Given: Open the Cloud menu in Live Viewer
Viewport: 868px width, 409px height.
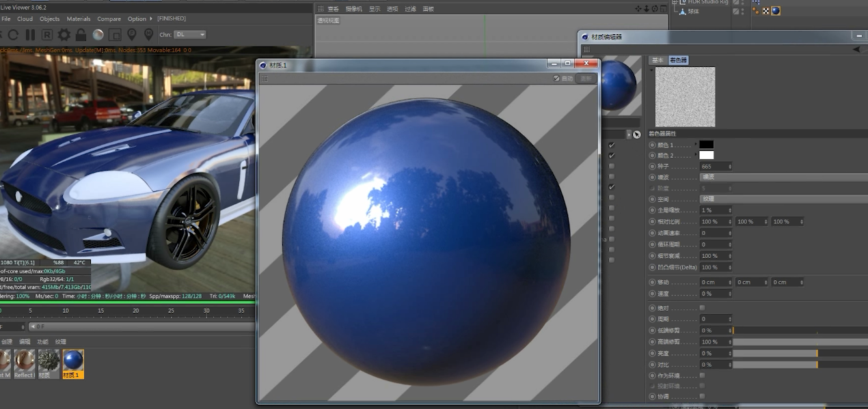Looking at the screenshot, I should tap(25, 19).
